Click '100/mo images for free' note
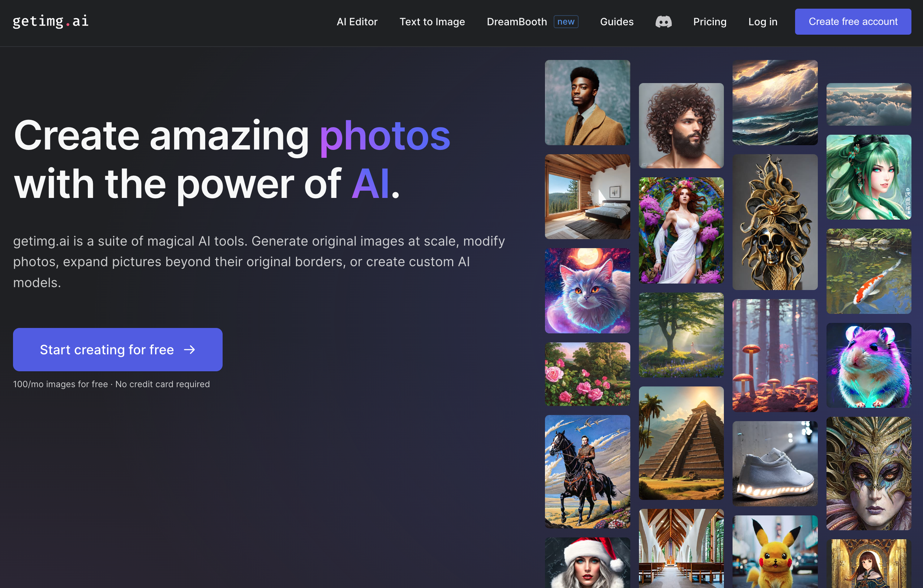Viewport: 923px width, 588px height. click(61, 384)
